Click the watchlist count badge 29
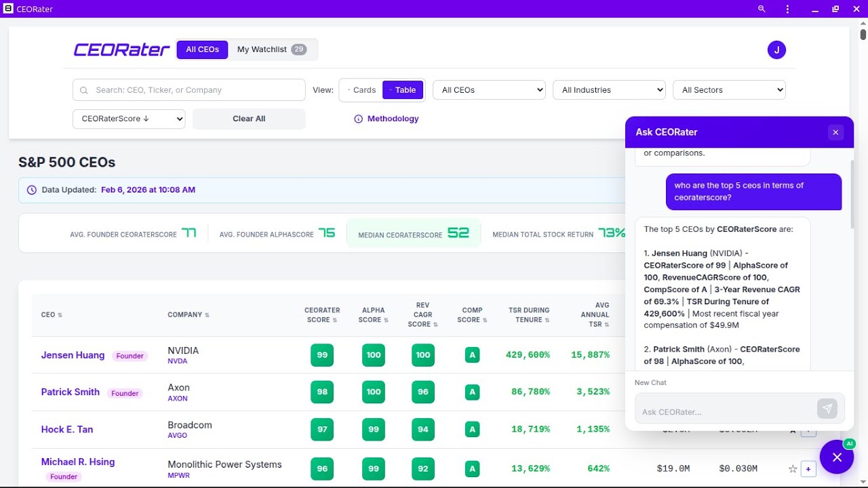The width and height of the screenshot is (868, 488). pos(299,49)
